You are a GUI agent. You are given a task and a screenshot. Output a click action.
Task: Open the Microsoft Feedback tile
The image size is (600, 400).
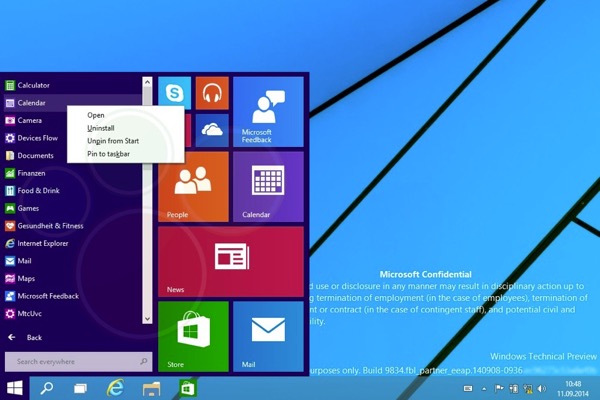pos(268,112)
